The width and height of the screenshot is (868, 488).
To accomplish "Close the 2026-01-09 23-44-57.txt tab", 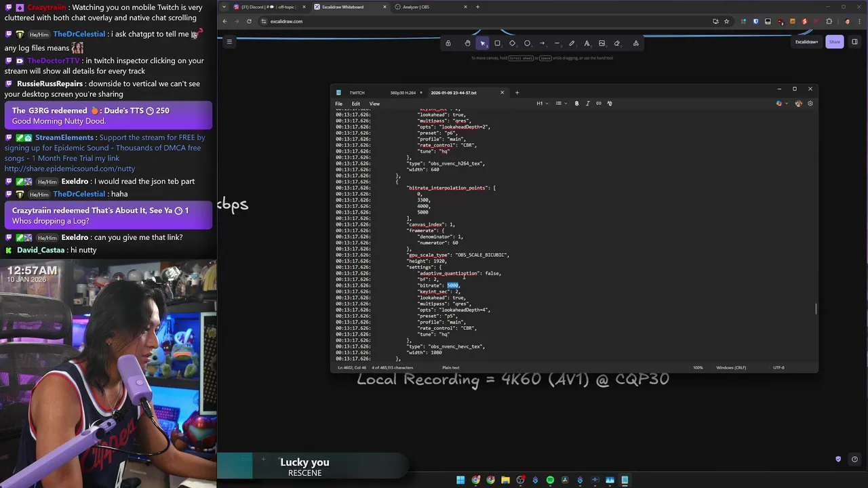I will tap(502, 93).
